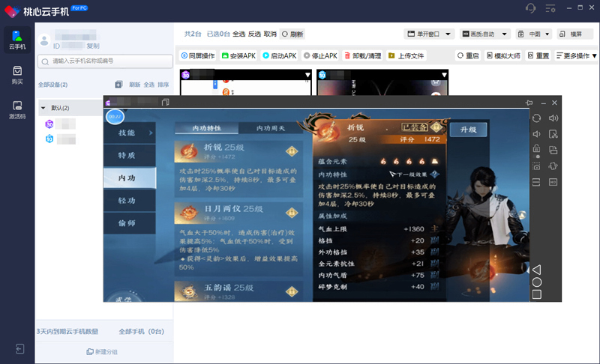Click the 五韵谣 skill diamond badge

pos(292,292)
